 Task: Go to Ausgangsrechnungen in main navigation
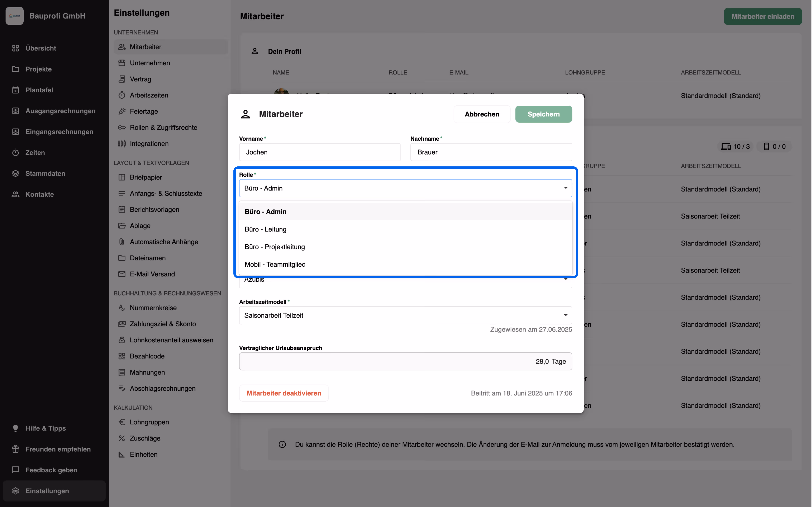tap(60, 111)
